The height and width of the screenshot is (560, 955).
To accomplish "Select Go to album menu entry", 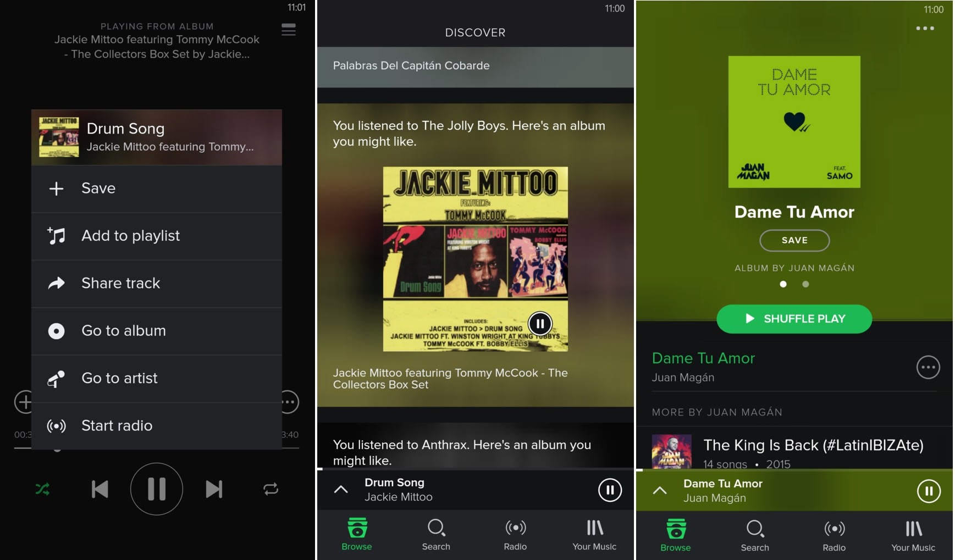I will coord(157,331).
